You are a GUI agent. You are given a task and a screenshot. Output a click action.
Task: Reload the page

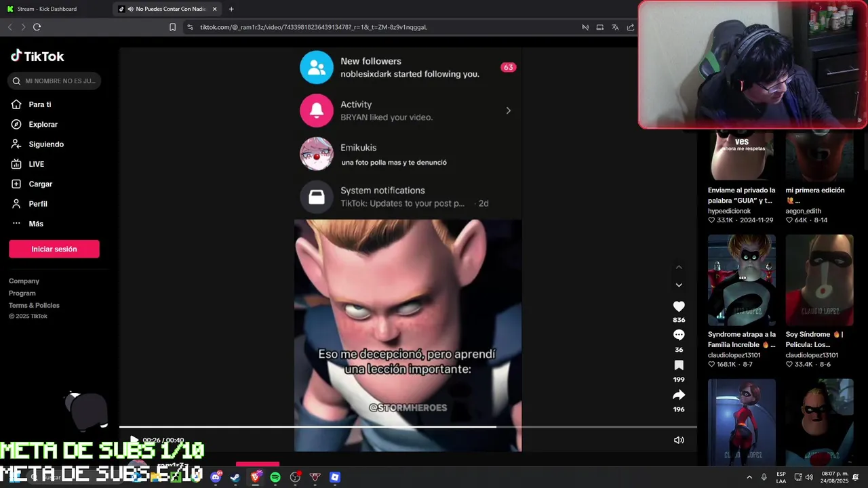point(37,27)
